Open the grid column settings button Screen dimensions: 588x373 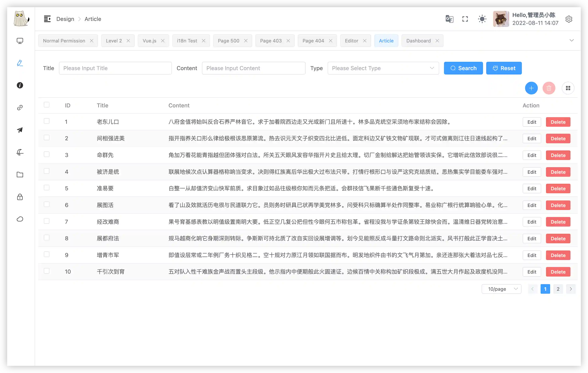(x=568, y=88)
